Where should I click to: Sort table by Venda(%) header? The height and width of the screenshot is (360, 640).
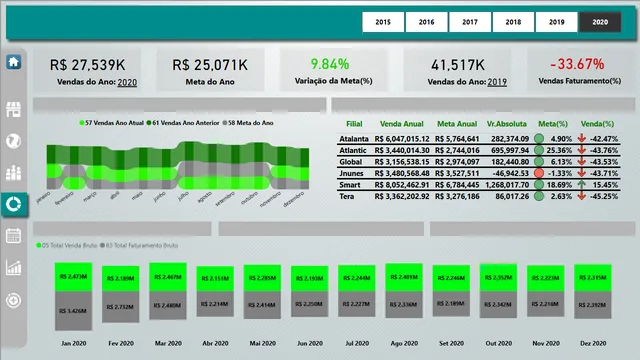point(598,124)
